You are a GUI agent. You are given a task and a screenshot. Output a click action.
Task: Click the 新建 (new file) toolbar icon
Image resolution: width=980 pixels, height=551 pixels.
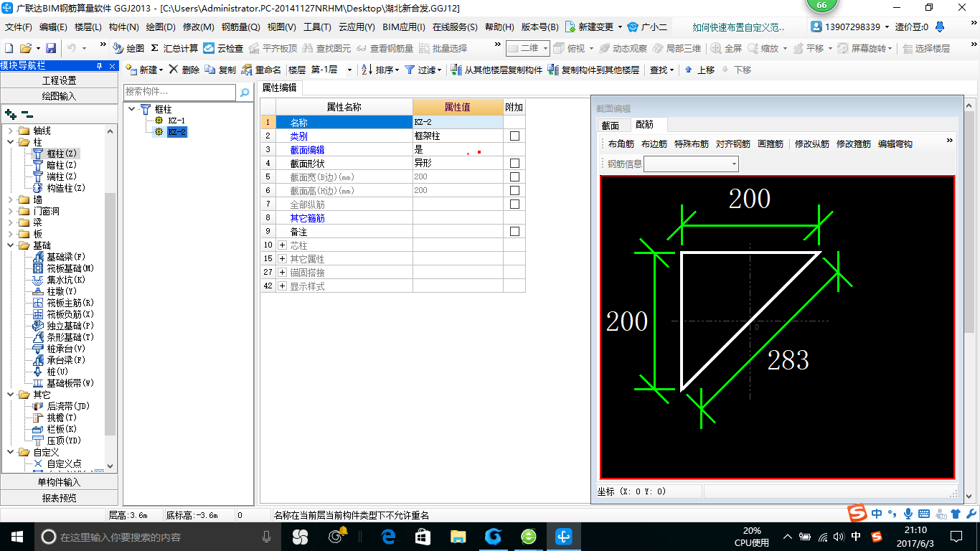point(9,48)
